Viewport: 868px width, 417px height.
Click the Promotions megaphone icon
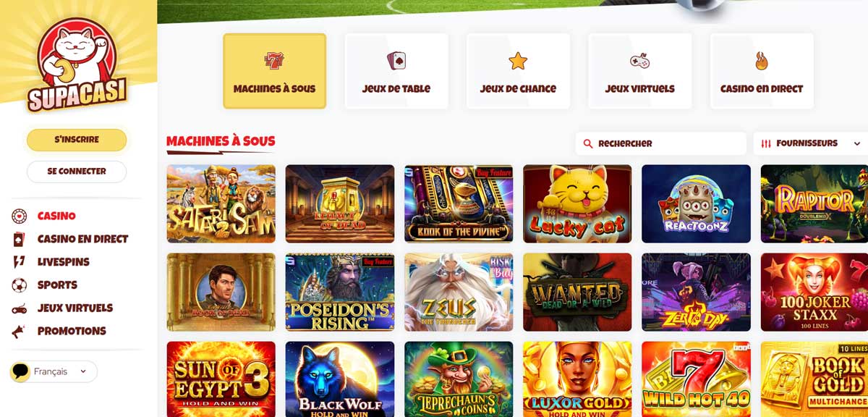[20, 332]
